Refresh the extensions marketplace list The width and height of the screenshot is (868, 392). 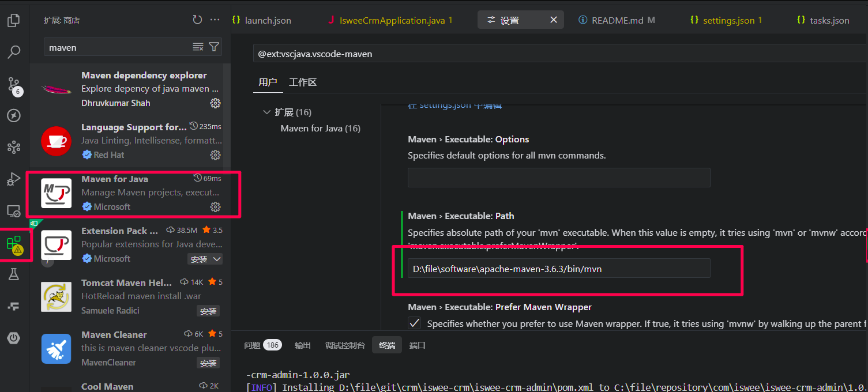197,20
